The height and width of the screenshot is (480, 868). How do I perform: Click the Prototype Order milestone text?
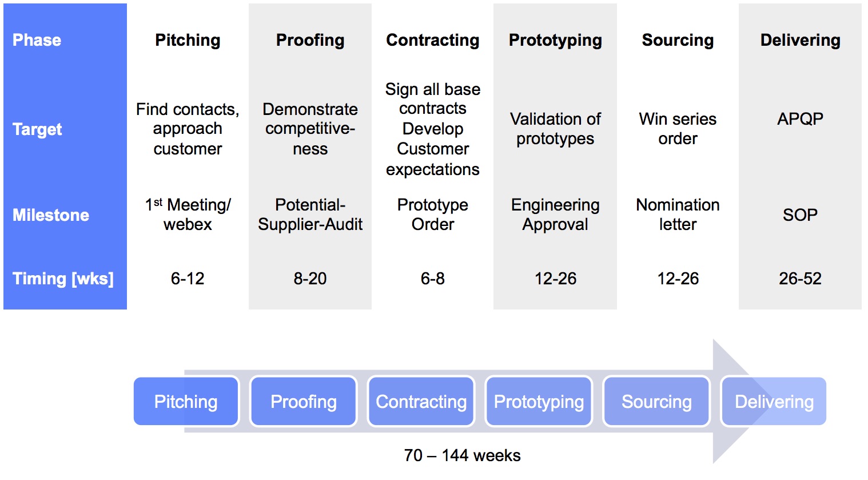pyautogui.click(x=433, y=215)
